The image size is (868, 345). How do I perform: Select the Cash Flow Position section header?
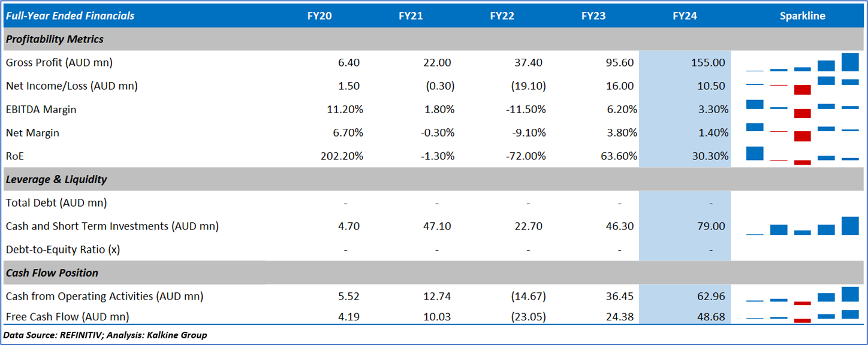click(x=52, y=273)
